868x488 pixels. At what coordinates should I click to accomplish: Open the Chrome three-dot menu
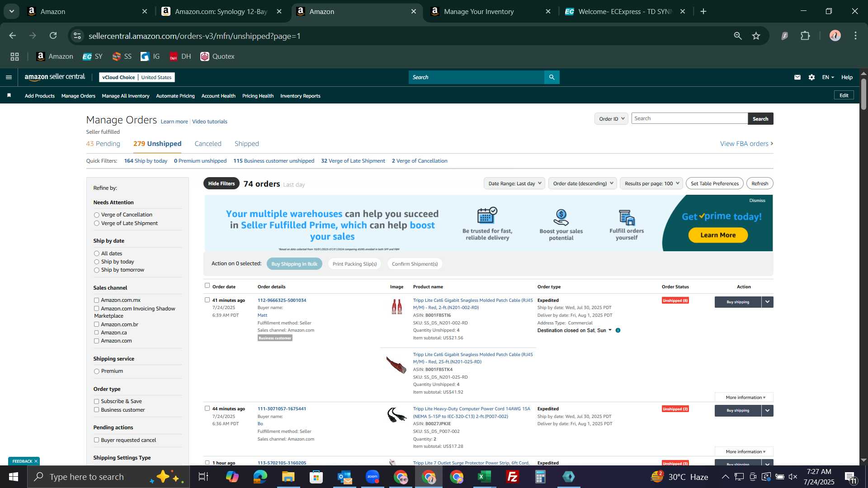tap(856, 36)
